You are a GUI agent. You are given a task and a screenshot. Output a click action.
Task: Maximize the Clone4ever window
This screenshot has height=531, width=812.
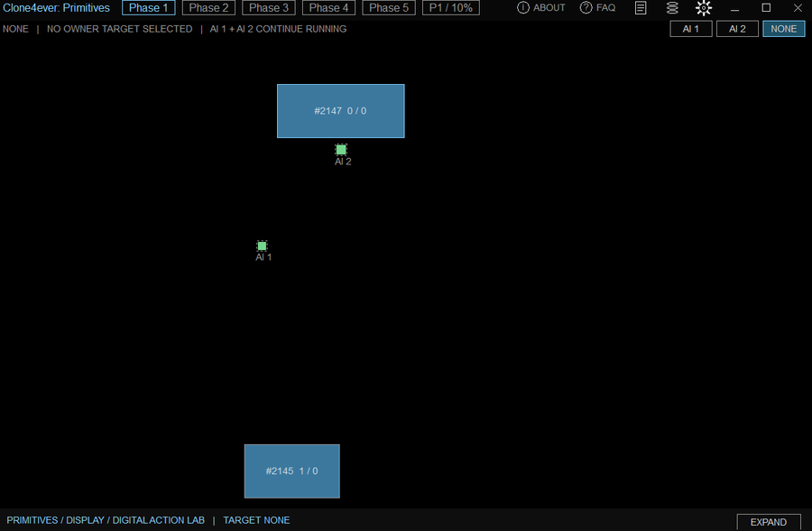point(766,8)
